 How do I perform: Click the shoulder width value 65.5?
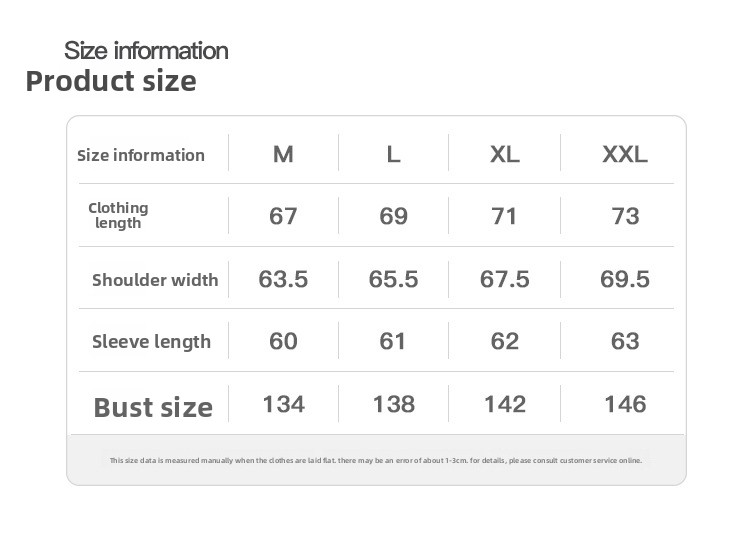[393, 279]
